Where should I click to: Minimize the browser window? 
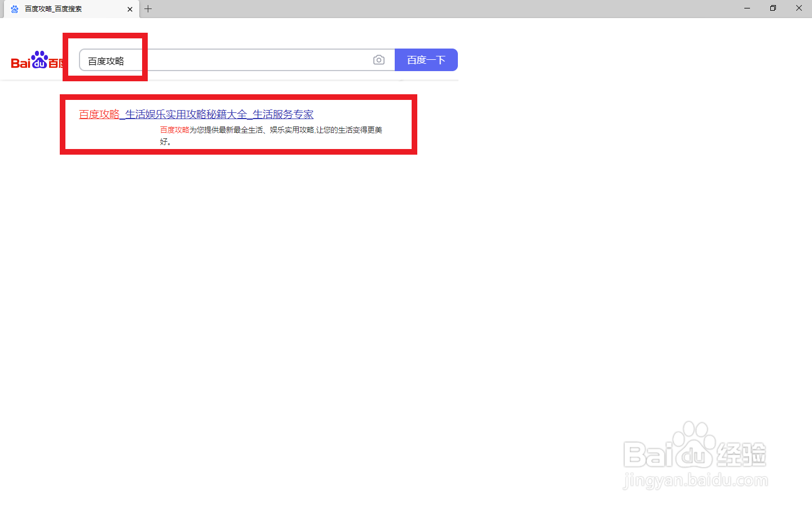[747, 8]
